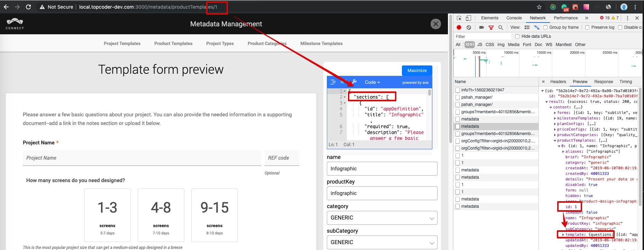Switch to the Elements panel
The height and width of the screenshot is (250, 644).
click(490, 18)
